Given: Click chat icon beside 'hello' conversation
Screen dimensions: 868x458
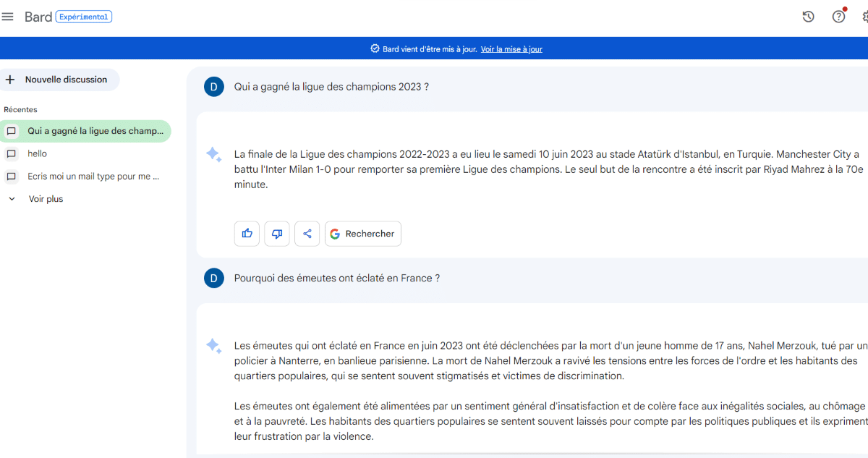Looking at the screenshot, I should [x=11, y=153].
